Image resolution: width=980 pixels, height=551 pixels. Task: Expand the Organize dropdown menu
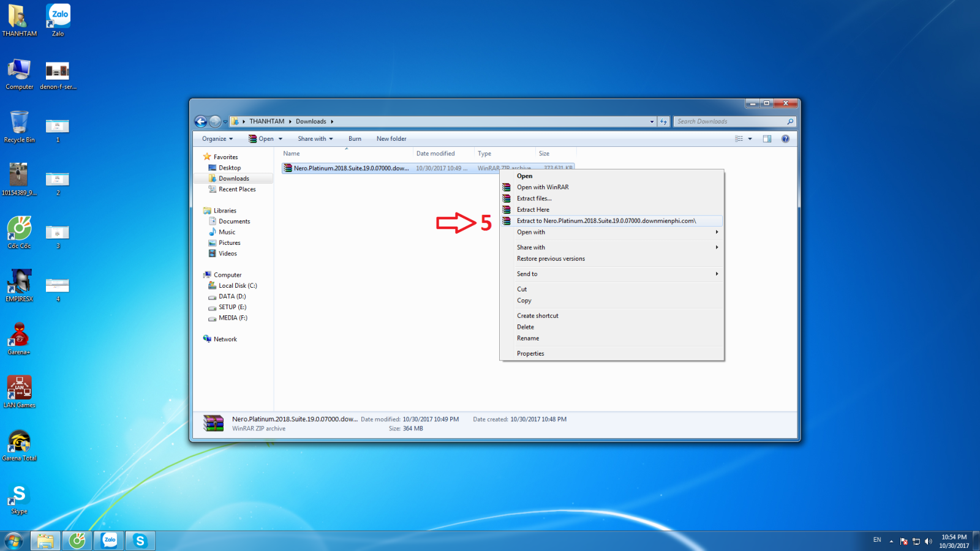[x=217, y=139]
